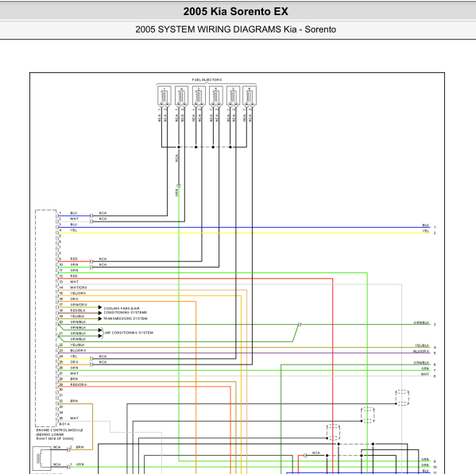Click fuel injector number 1 symbol
The image size is (476, 474).
pyautogui.click(x=164, y=96)
